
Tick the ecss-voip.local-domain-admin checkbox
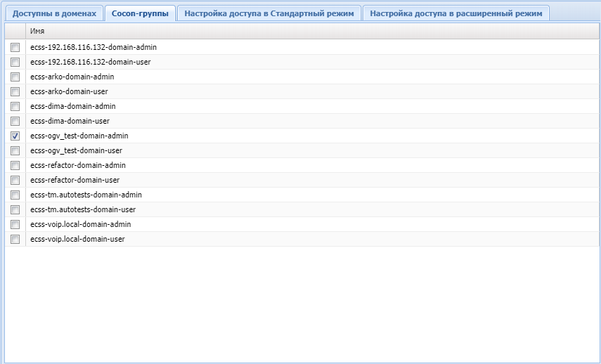point(15,224)
